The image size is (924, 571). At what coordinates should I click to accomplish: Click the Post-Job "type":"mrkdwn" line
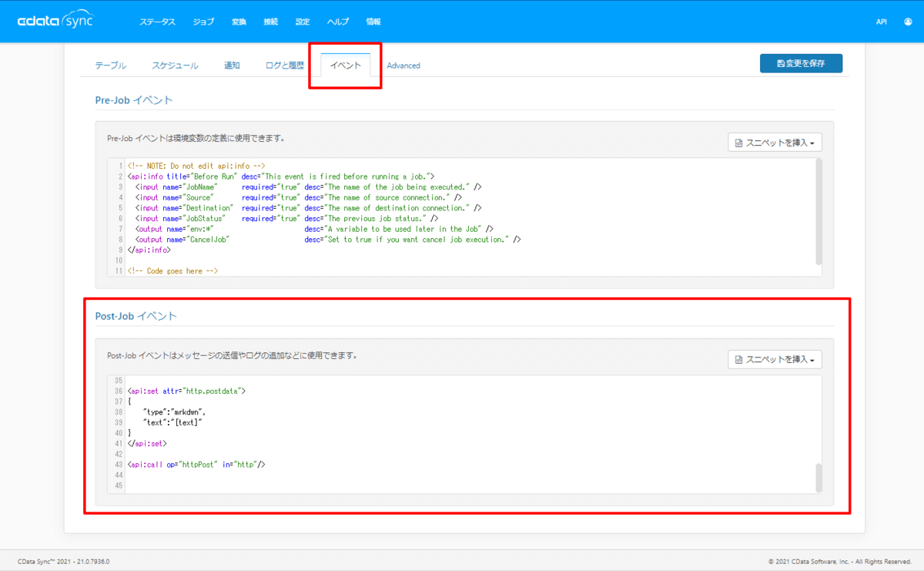[175, 411]
